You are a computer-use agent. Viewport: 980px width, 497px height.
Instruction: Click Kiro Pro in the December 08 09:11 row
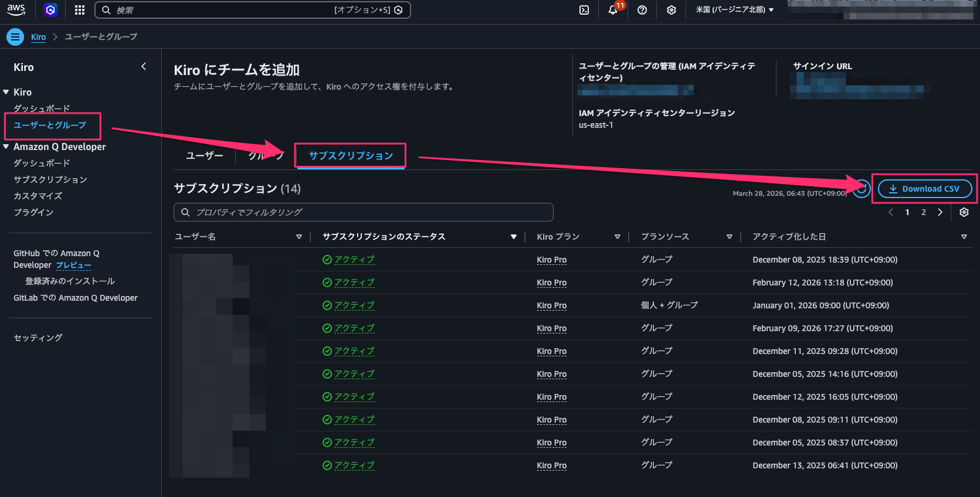(551, 420)
